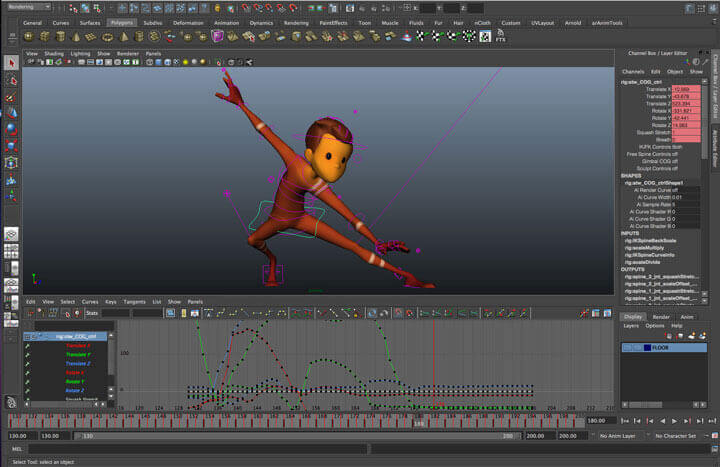The image size is (720, 467).
Task: Go to the start of playback range
Action: 625,421
